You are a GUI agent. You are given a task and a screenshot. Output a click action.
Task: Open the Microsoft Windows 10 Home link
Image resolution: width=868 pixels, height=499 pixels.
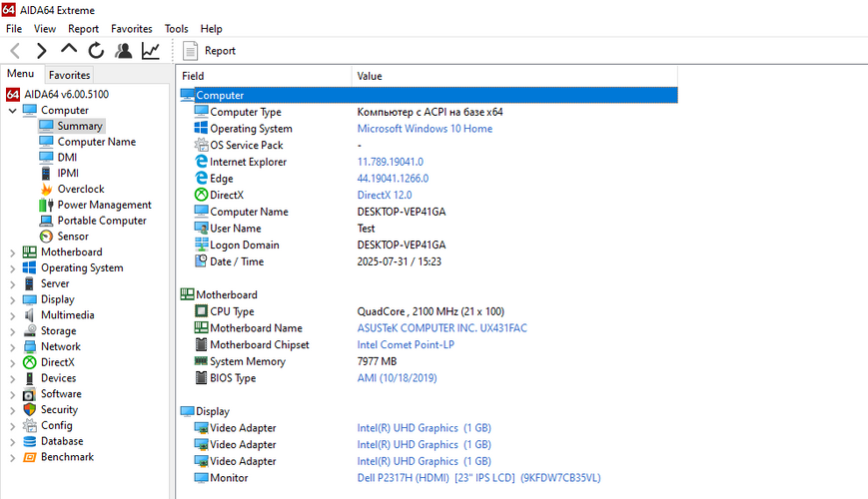(x=425, y=129)
